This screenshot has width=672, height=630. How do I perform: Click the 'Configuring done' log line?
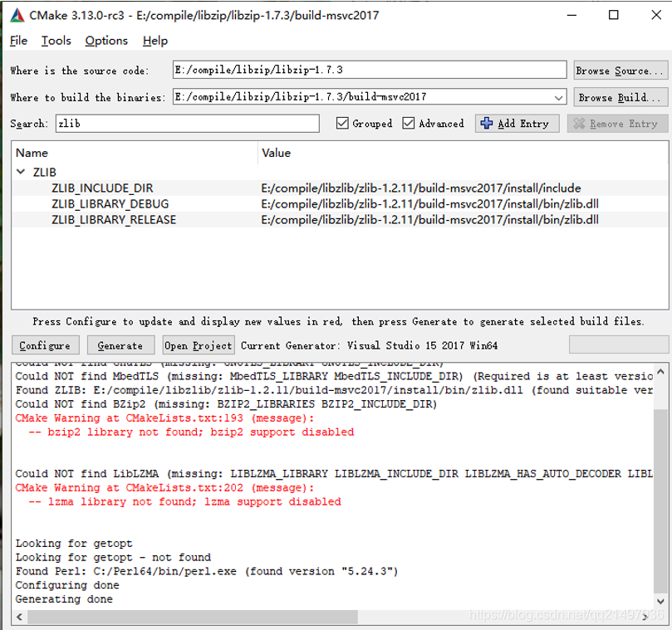[67, 585]
